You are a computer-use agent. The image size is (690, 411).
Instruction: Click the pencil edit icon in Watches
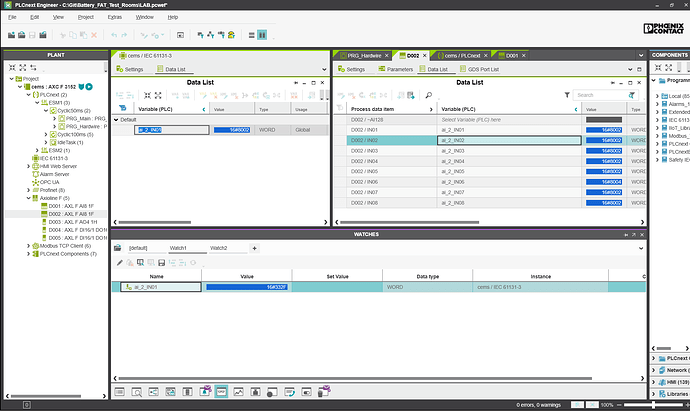pyautogui.click(x=119, y=262)
